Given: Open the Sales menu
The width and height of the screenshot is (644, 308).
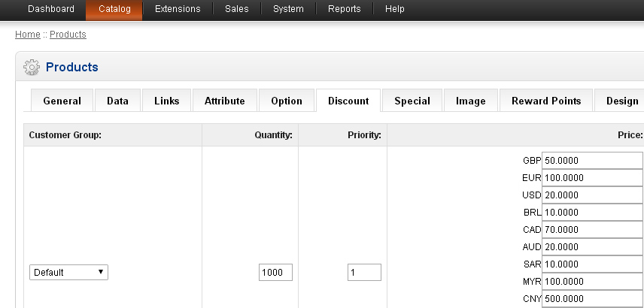Looking at the screenshot, I should [x=237, y=9].
